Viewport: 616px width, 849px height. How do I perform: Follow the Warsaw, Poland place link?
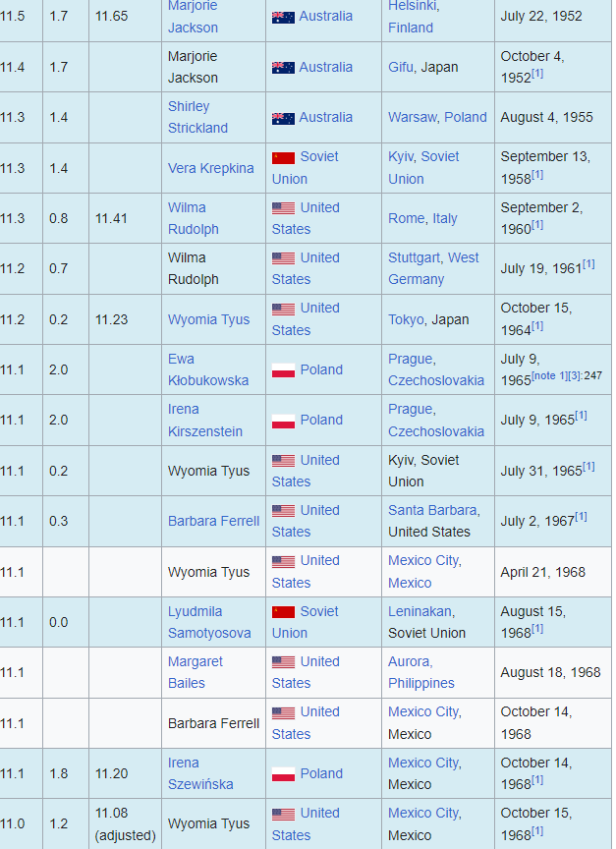(x=437, y=117)
